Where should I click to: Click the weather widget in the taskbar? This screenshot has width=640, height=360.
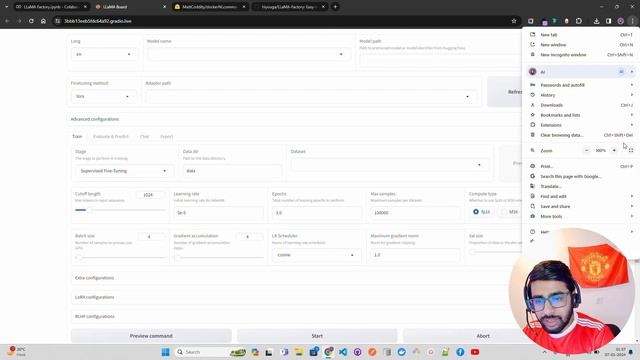pos(16,351)
